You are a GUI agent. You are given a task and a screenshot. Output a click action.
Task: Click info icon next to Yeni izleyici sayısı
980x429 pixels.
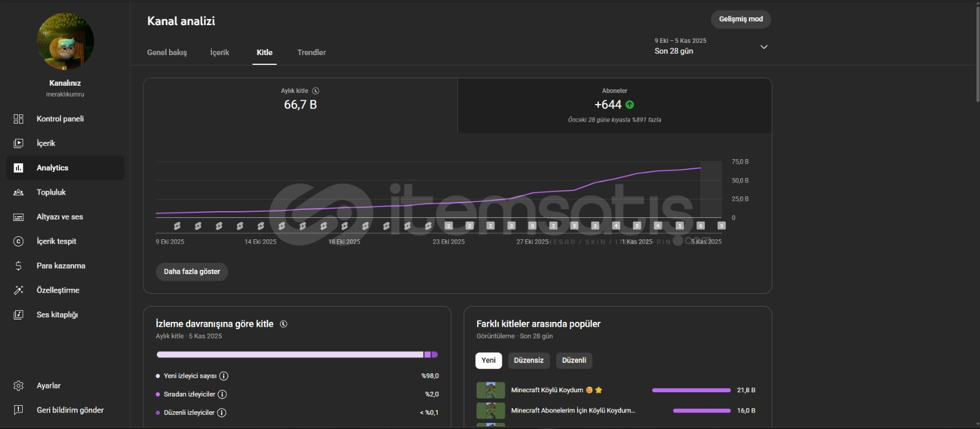(x=224, y=376)
